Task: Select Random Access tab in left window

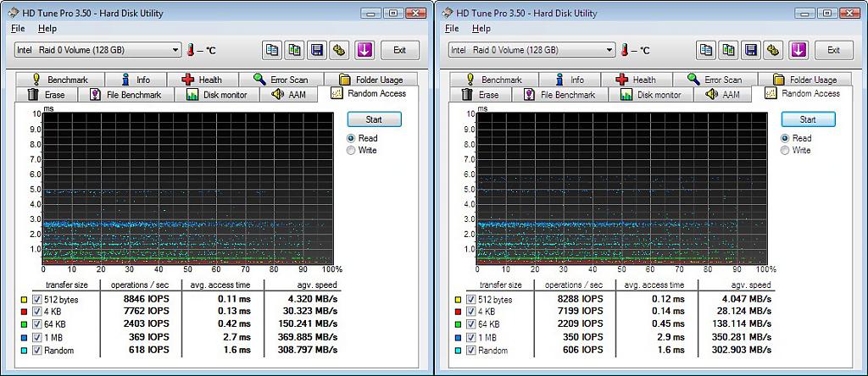Action: [369, 93]
